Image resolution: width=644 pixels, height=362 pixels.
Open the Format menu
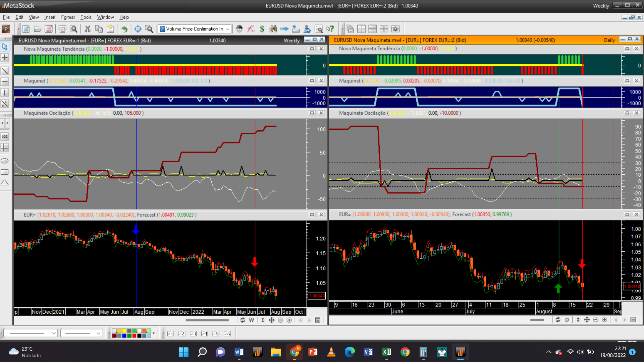click(68, 17)
